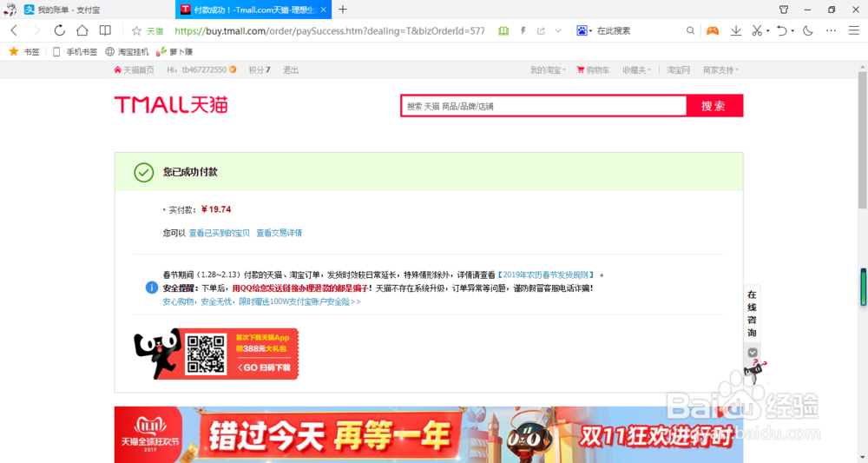
Task: Click the 错过今天 再等一年 Double 11 banner
Action: point(429,434)
